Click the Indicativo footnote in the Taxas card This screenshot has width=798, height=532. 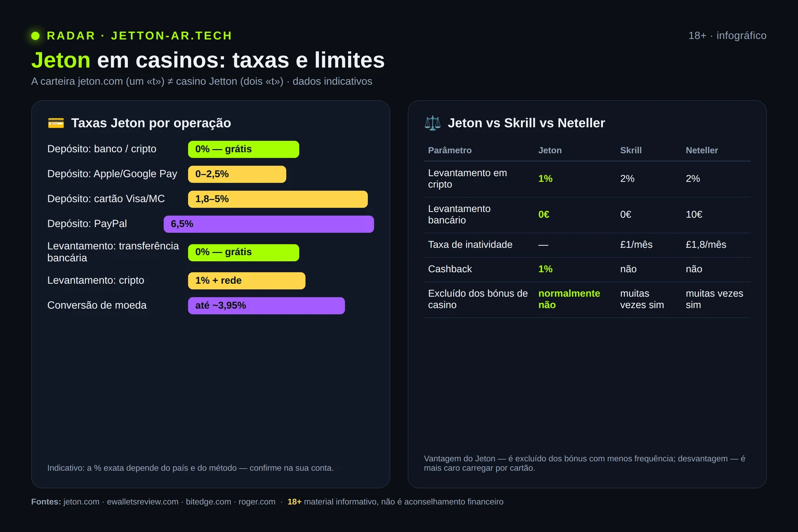pyautogui.click(x=190, y=468)
